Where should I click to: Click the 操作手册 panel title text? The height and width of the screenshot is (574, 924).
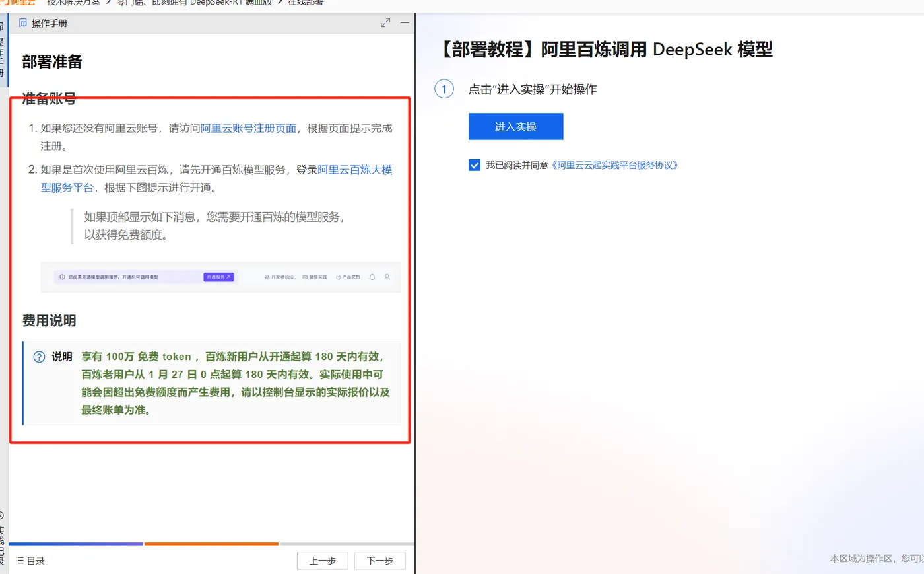(49, 23)
